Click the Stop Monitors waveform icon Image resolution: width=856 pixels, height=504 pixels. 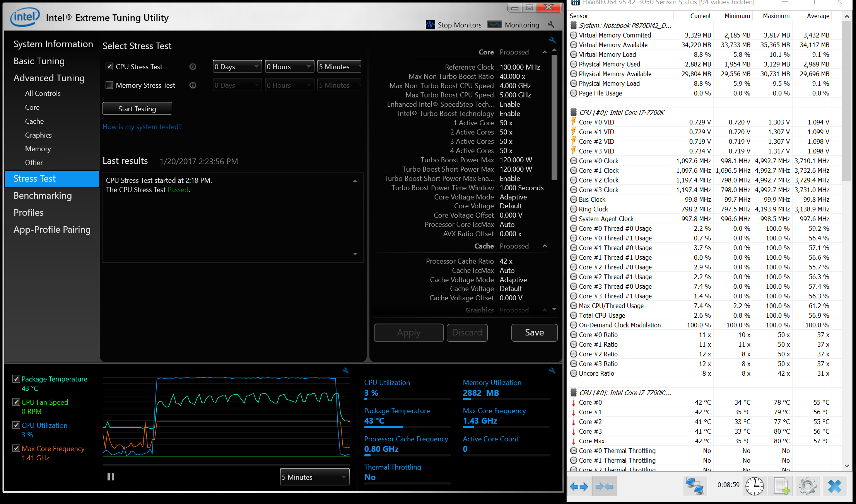pyautogui.click(x=430, y=25)
